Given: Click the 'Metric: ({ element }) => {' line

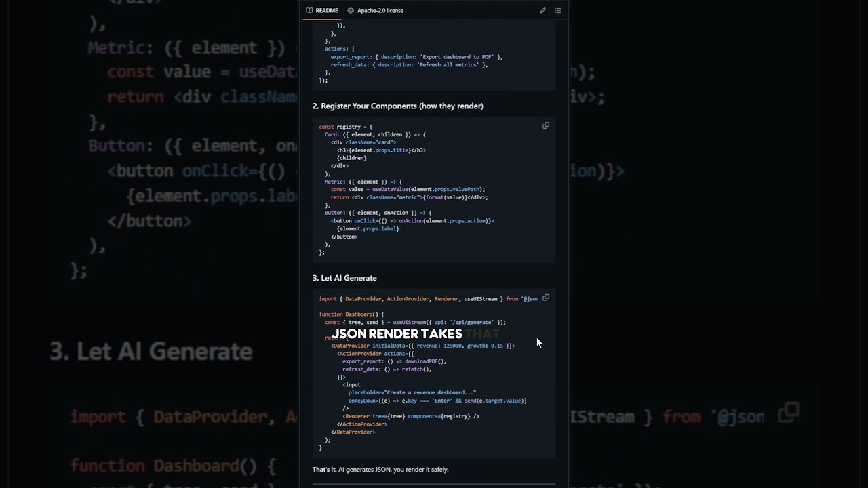Looking at the screenshot, I should 363,182.
